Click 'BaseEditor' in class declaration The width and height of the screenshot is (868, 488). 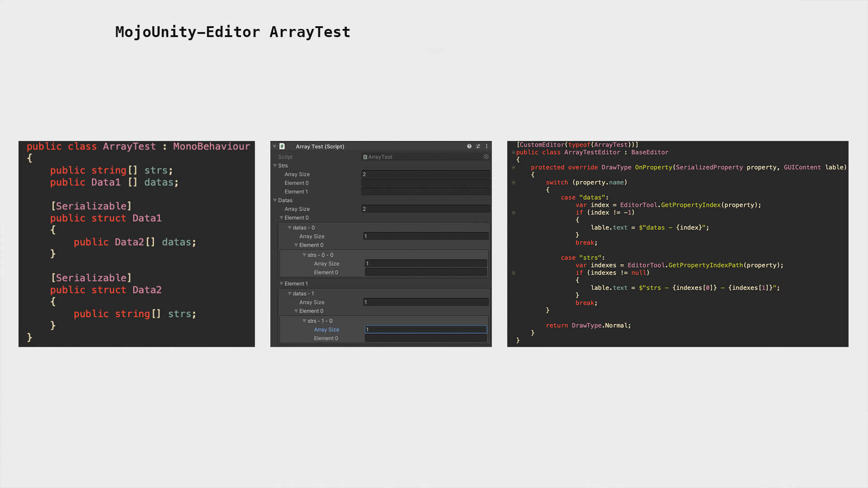tap(650, 153)
